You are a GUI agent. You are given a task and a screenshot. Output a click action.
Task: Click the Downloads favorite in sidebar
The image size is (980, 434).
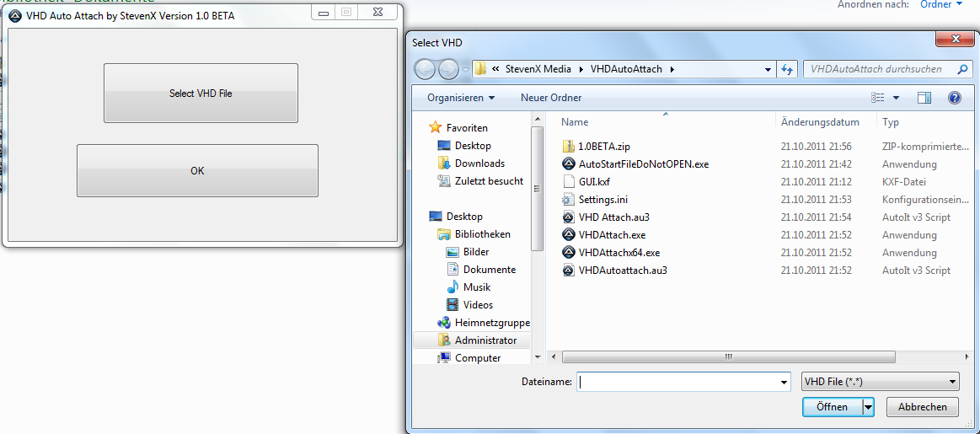(479, 163)
